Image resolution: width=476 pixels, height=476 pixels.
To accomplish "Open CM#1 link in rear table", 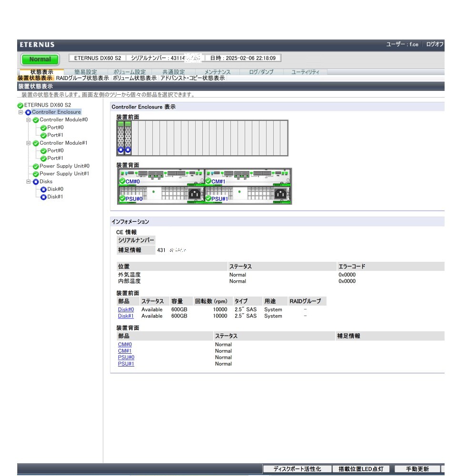I will point(125,351).
